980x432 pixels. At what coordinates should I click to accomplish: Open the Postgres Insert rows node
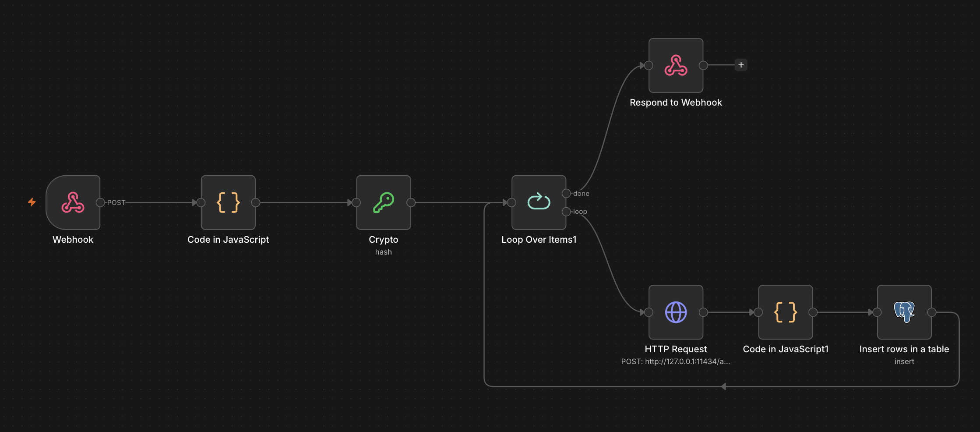point(904,312)
